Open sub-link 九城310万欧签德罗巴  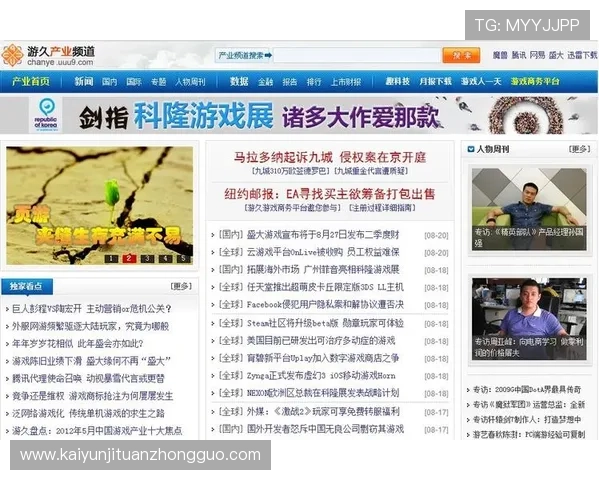point(291,171)
